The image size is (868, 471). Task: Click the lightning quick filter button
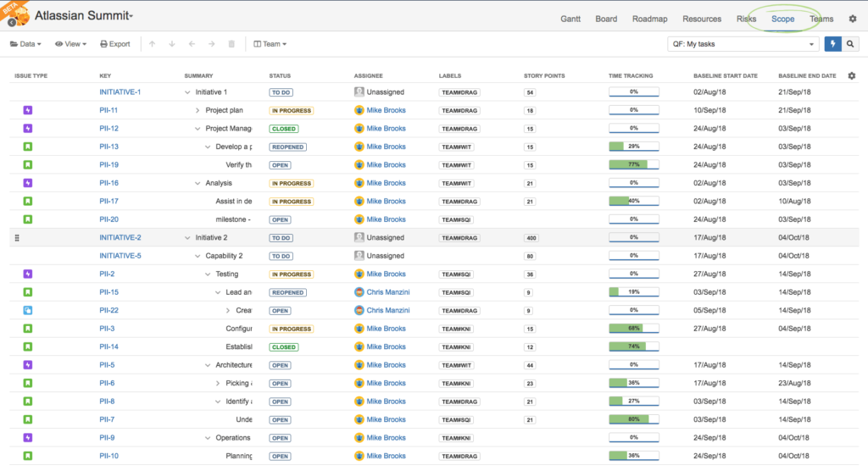832,44
